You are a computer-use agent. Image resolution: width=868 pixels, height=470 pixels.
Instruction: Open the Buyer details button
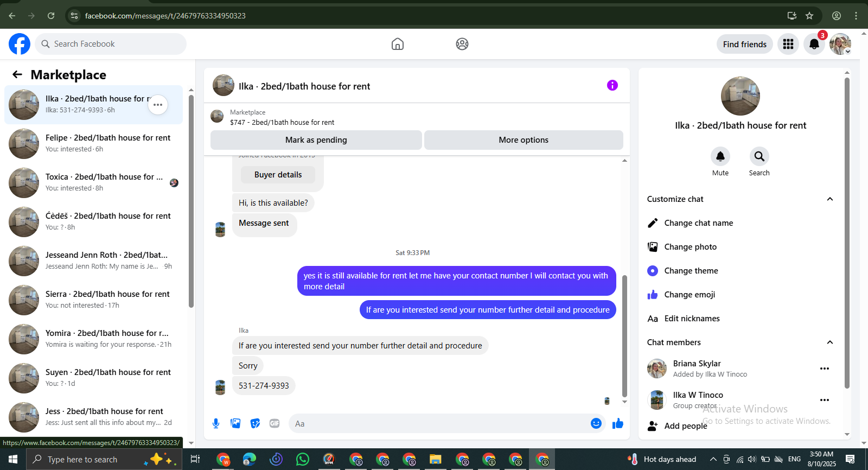[x=278, y=175]
